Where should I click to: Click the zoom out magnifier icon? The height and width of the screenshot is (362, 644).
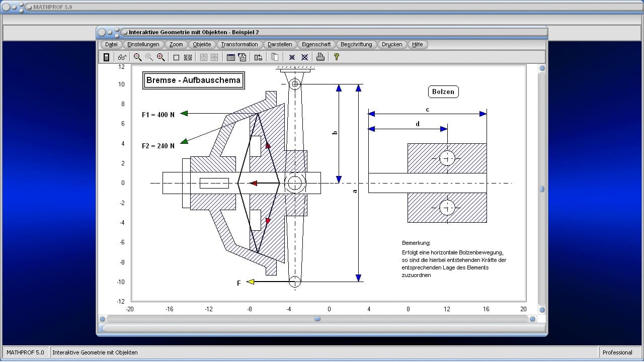[x=137, y=57]
